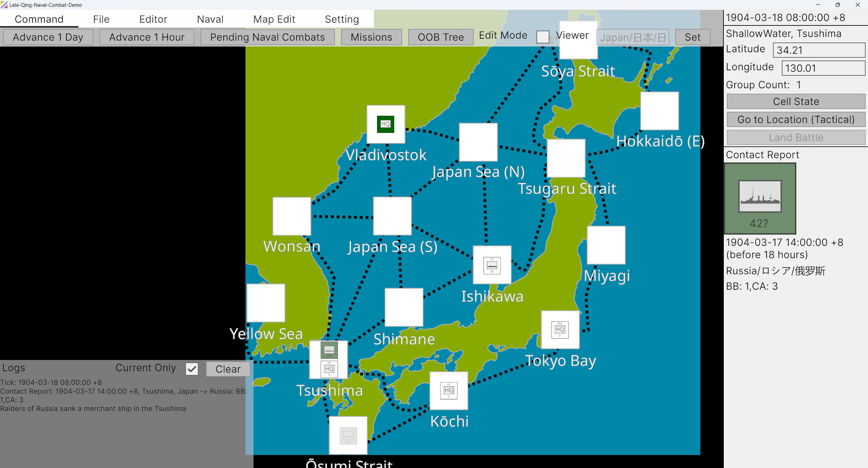Enable Edit Mode with its checkbox
This screenshot has width=868, height=468.
(x=542, y=37)
